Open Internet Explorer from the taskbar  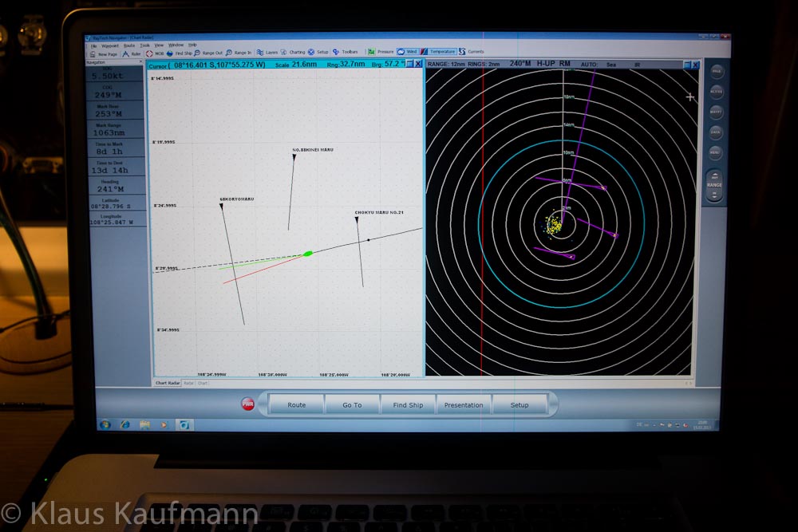(124, 424)
